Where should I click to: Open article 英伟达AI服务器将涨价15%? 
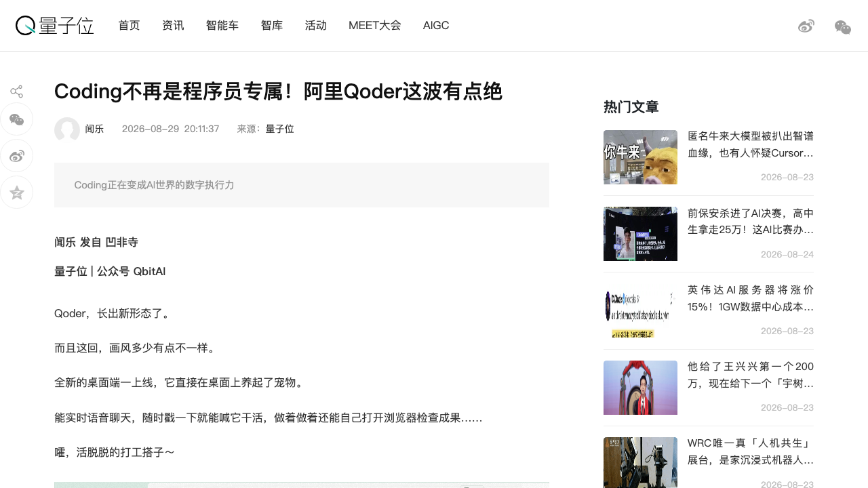click(751, 298)
